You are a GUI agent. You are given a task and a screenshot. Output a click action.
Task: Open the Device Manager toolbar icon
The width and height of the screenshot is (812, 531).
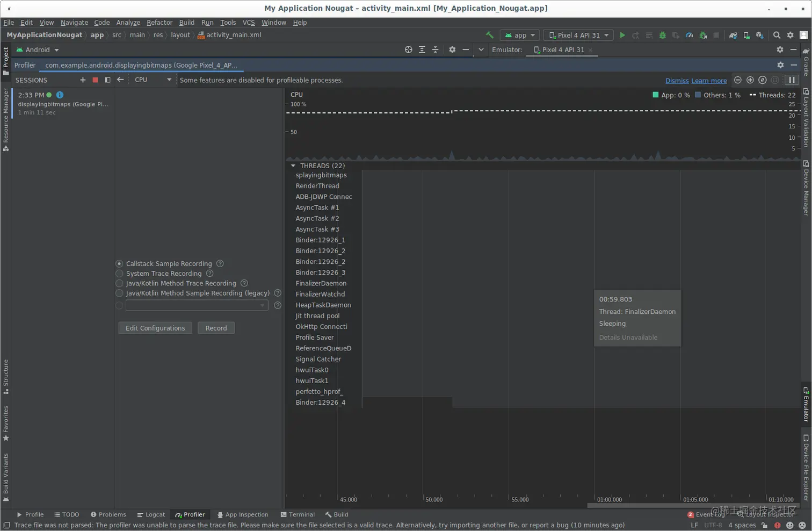tap(746, 35)
